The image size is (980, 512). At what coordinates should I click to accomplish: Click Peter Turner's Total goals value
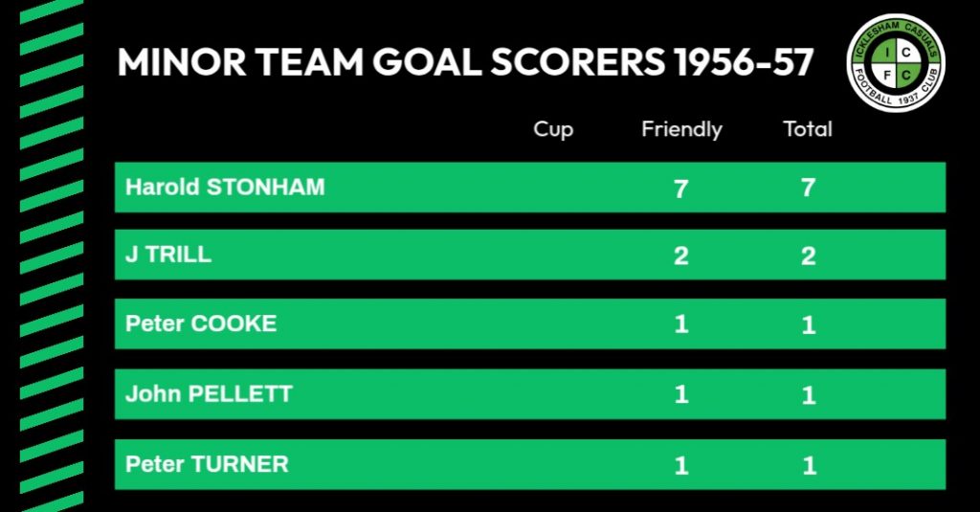click(x=809, y=465)
